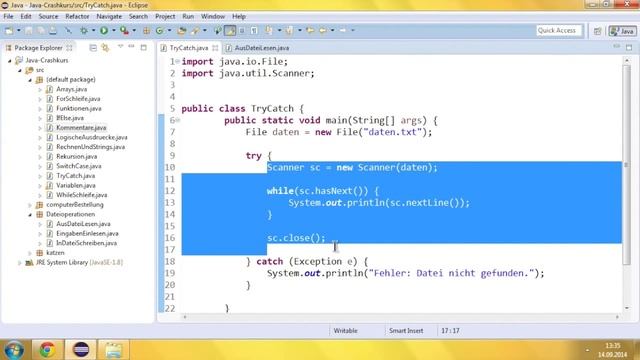This screenshot has height=360, width=640.
Task: Click the Search flashlight icon
Action: point(195,31)
